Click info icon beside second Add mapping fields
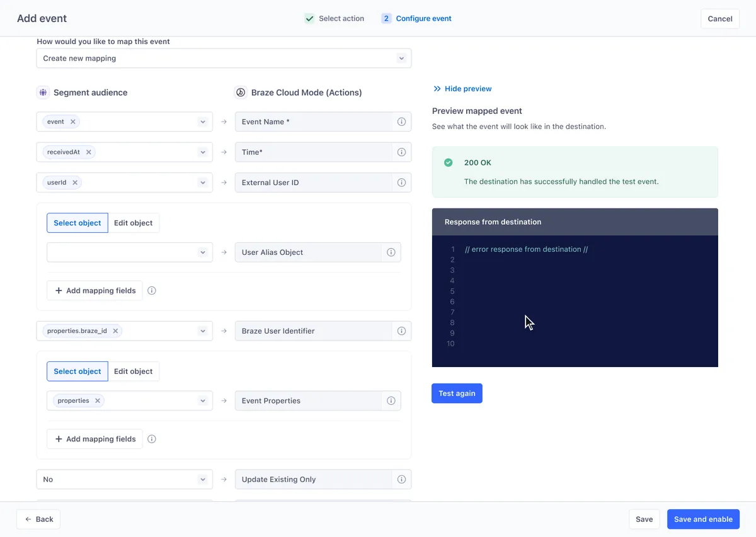756x537 pixels. point(151,439)
